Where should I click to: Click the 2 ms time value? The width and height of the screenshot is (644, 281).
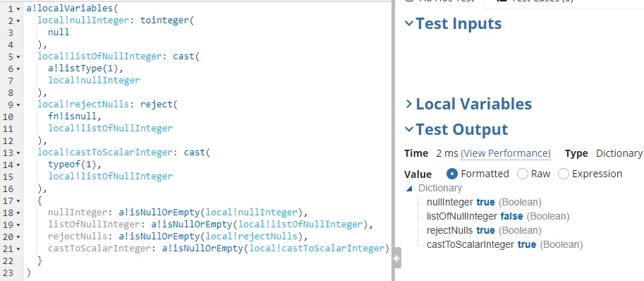click(447, 153)
